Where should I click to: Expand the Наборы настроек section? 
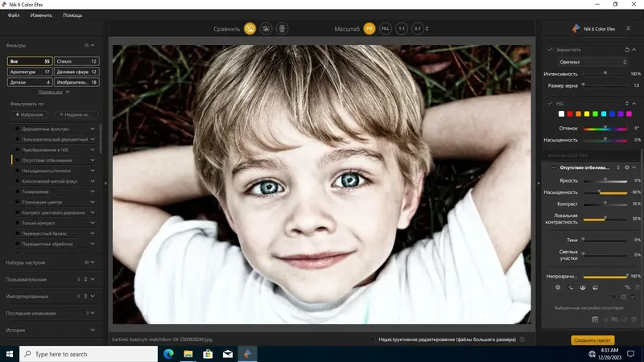[x=51, y=262]
